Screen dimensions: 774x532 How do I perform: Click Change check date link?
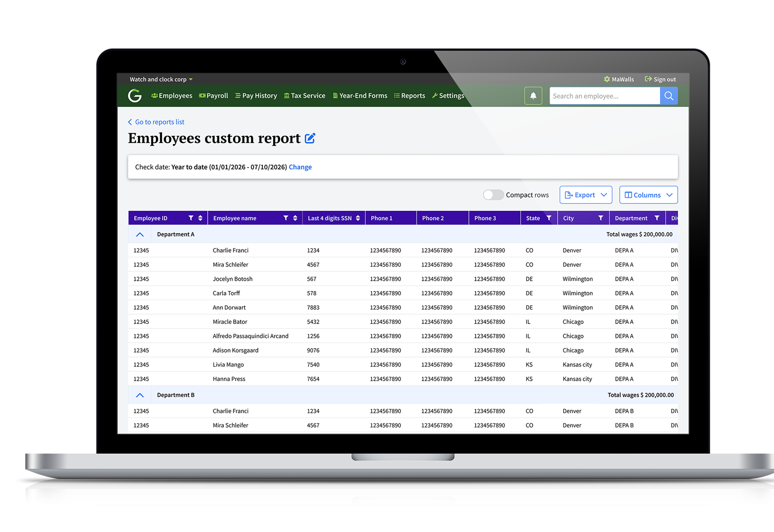pos(300,167)
